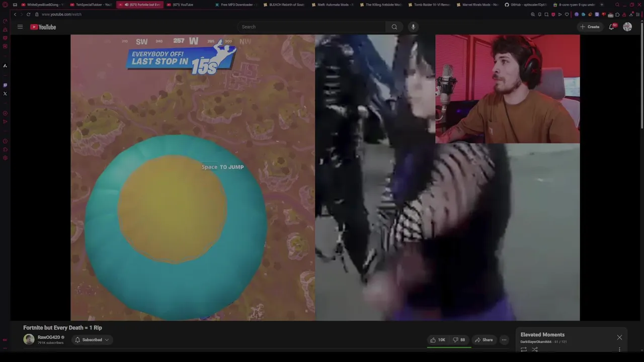The width and height of the screenshot is (644, 362).
Task: Open more actions menu beside Share
Action: pyautogui.click(x=504, y=340)
